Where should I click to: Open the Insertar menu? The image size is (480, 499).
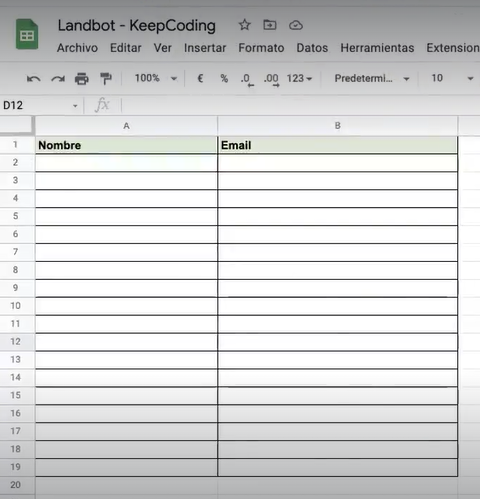[x=205, y=48]
